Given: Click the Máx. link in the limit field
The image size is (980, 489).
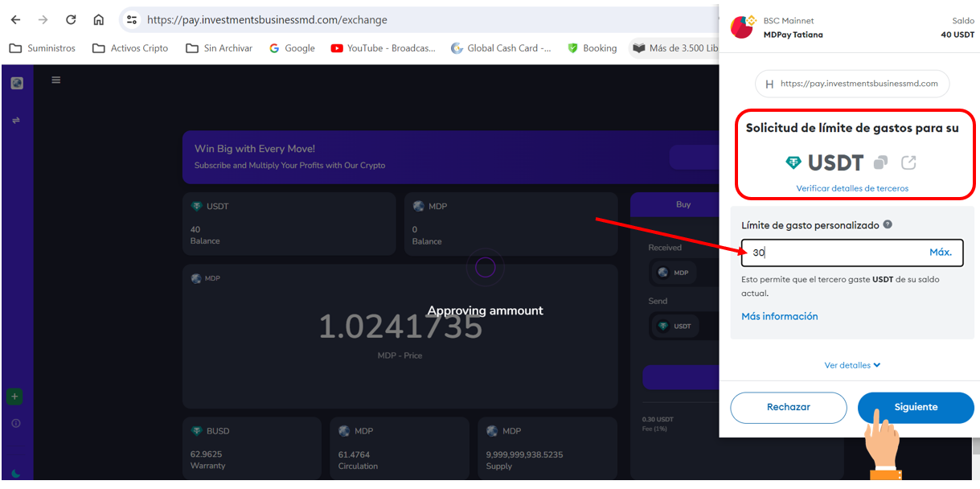Looking at the screenshot, I should pyautogui.click(x=940, y=253).
